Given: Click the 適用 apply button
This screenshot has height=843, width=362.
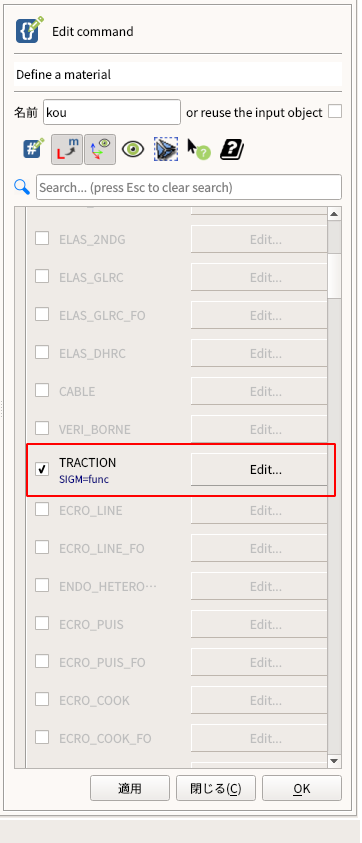Looking at the screenshot, I should [130, 788].
